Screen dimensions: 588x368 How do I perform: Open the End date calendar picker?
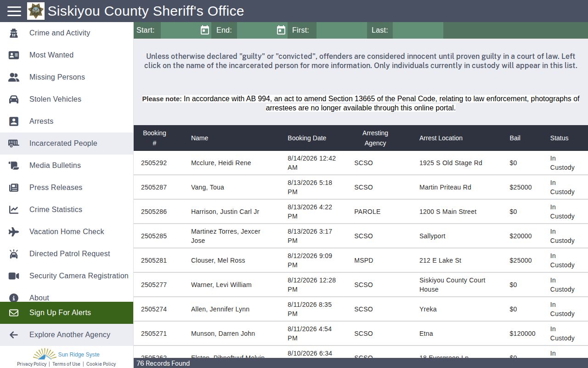[281, 30]
